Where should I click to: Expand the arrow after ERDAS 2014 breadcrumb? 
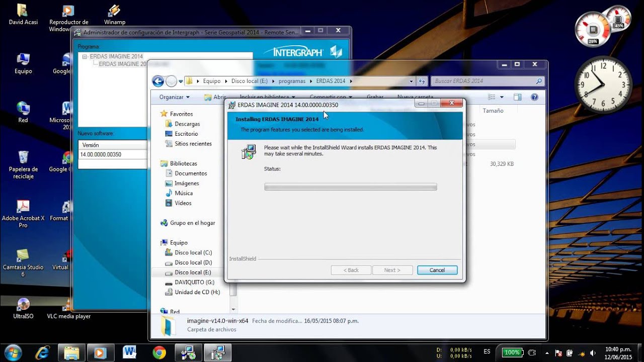click(x=351, y=81)
